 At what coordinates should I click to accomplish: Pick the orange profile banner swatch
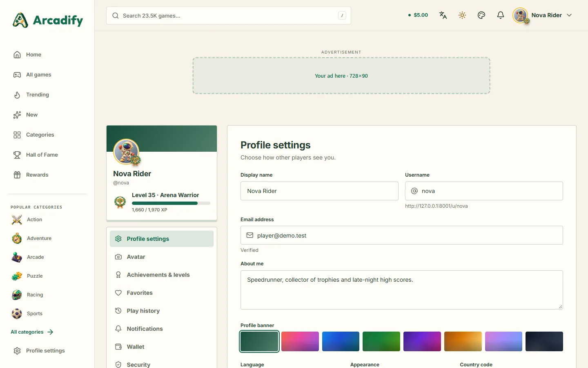coord(463,341)
